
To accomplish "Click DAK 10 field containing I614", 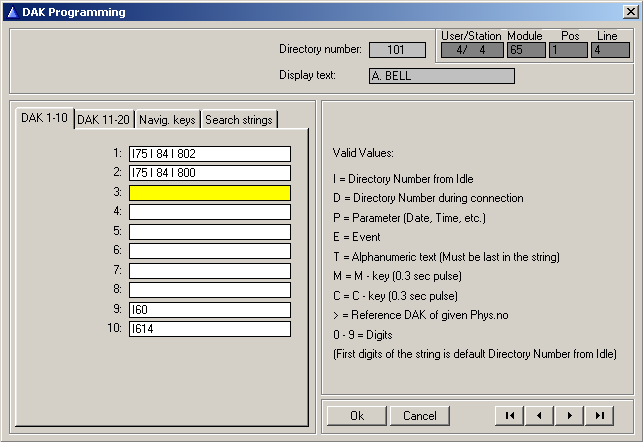I will tap(209, 329).
